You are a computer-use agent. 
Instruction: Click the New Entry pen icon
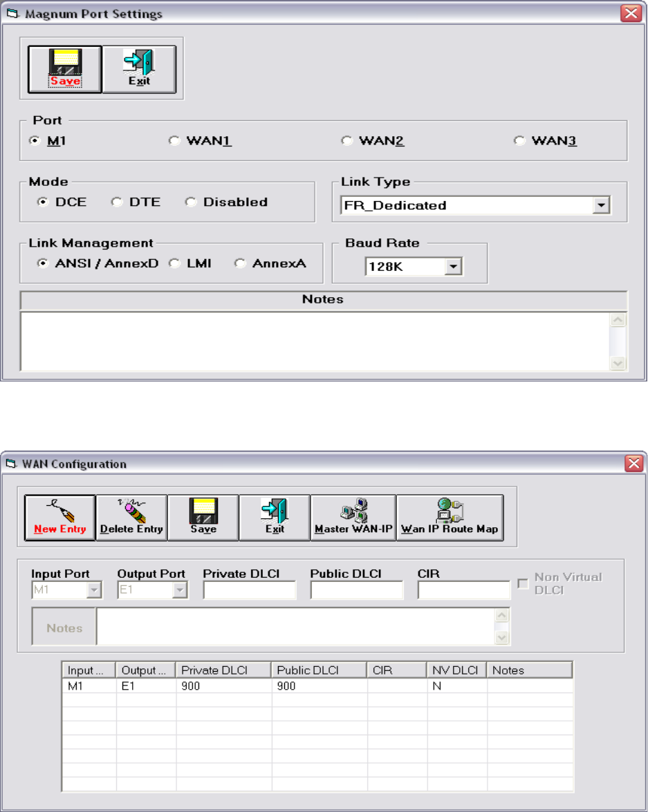point(60,511)
